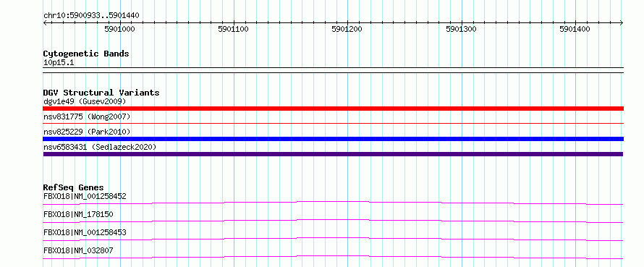Click the right arrow end of ruler

(x=622, y=23)
